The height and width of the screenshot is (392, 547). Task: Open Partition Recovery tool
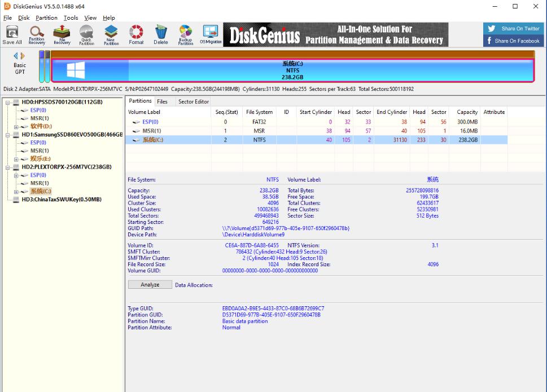(37, 34)
